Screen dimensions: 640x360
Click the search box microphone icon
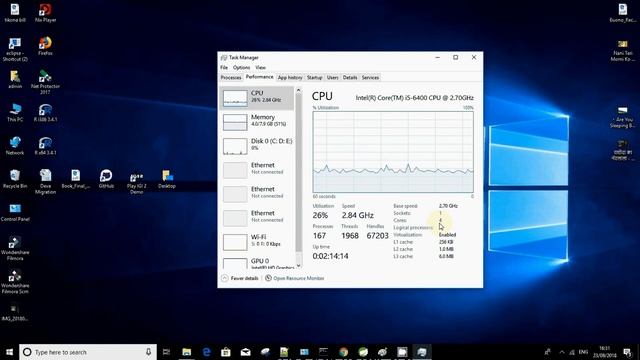click(x=148, y=352)
